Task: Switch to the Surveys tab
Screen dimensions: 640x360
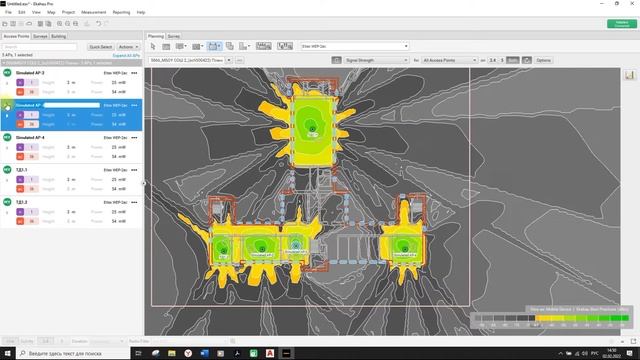Action: [x=40, y=36]
